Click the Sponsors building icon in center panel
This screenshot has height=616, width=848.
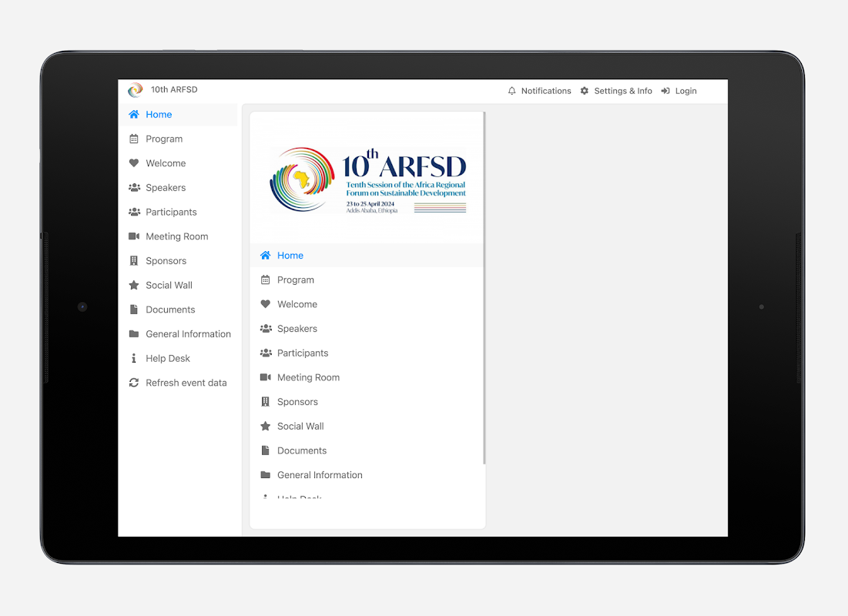pos(265,401)
